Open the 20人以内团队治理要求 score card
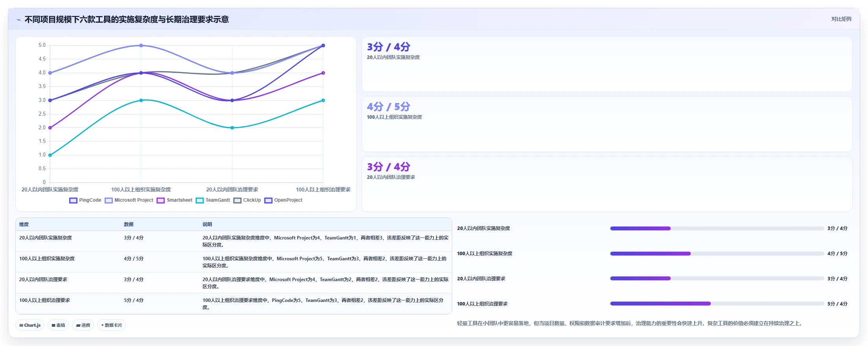 coord(607,184)
